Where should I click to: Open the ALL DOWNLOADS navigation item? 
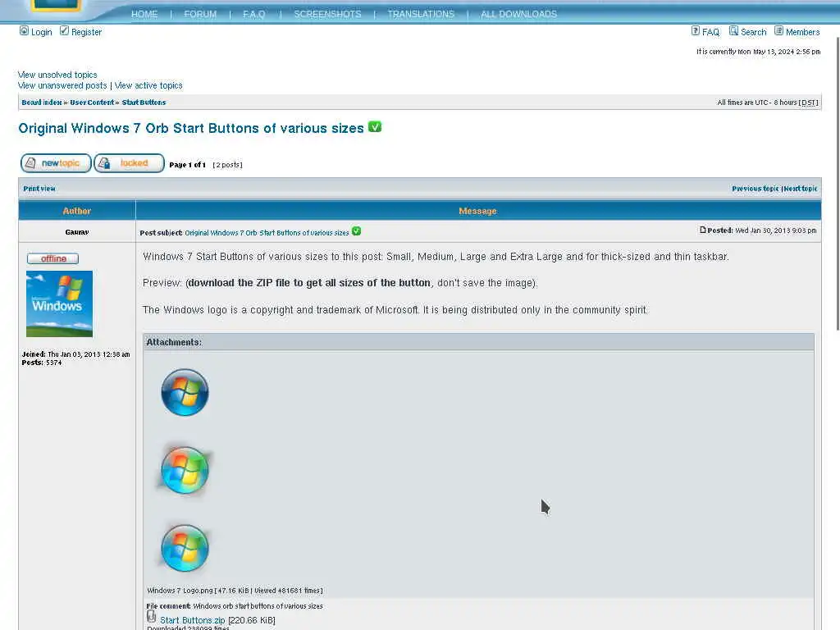point(518,14)
